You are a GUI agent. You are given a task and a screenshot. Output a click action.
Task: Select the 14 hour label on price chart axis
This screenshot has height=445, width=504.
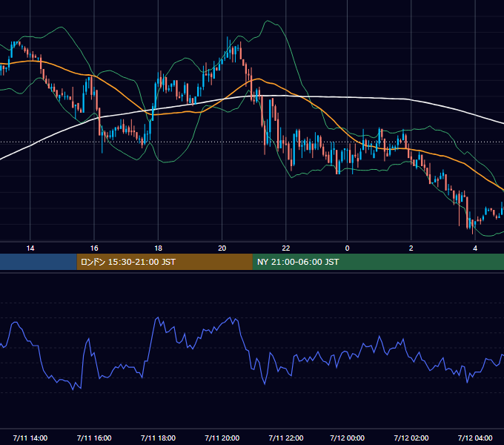tap(30, 248)
